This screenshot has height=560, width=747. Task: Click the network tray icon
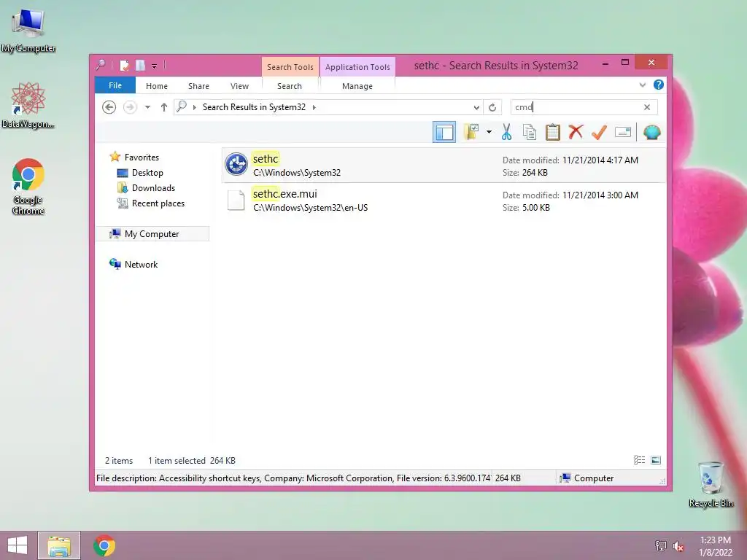[661, 546]
